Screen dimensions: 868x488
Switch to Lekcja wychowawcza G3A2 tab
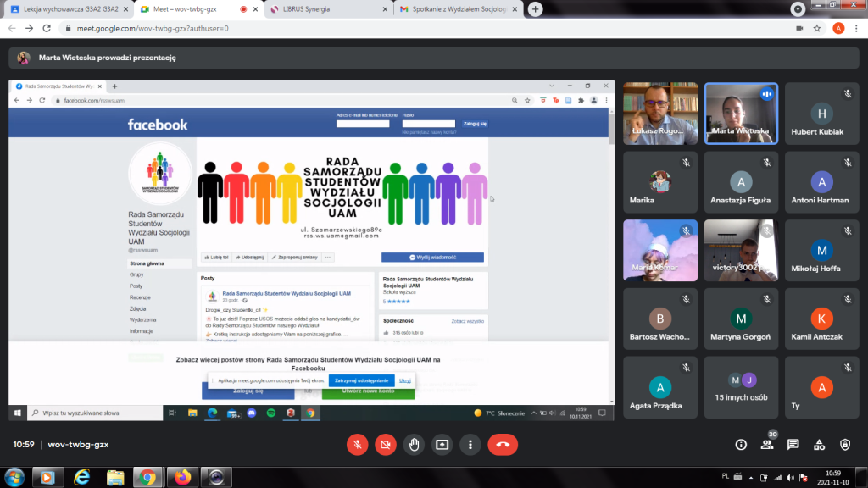64,9
